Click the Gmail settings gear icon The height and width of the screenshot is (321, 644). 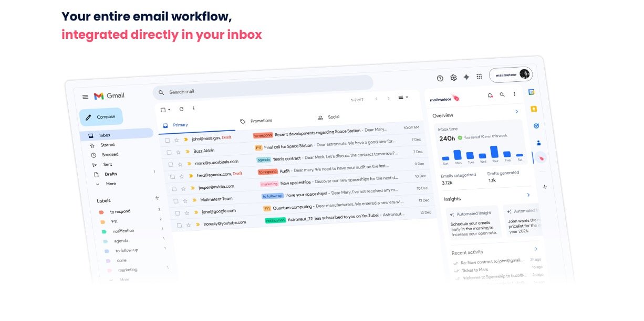click(x=453, y=78)
